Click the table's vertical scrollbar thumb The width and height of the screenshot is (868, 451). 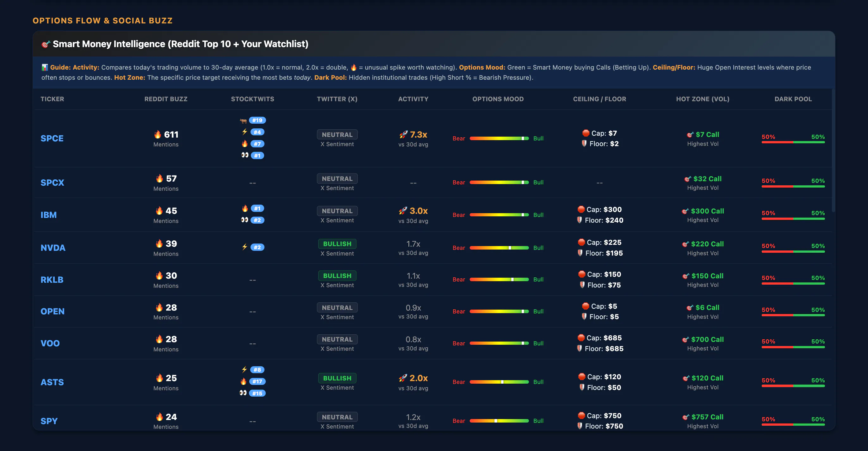coord(833,150)
